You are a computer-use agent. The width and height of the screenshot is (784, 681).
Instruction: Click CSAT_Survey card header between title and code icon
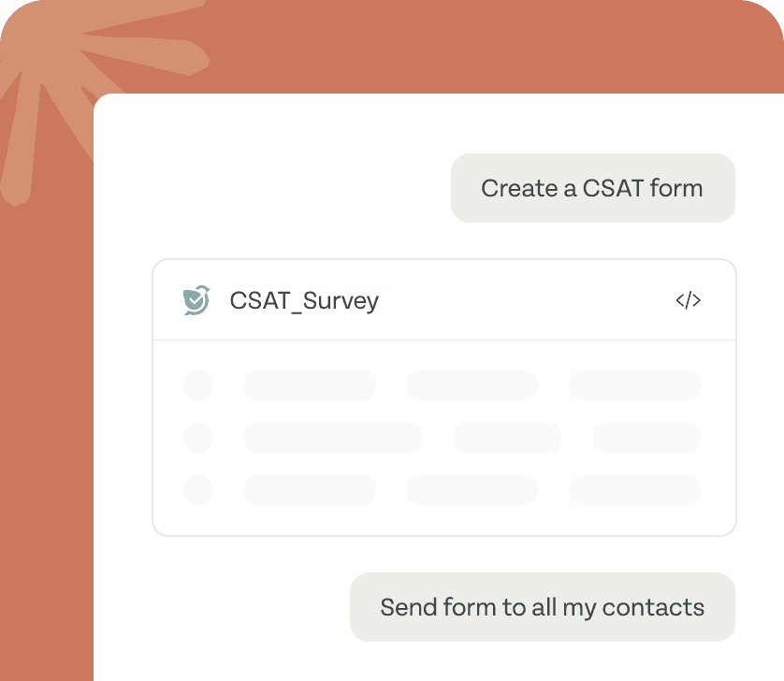point(525,300)
